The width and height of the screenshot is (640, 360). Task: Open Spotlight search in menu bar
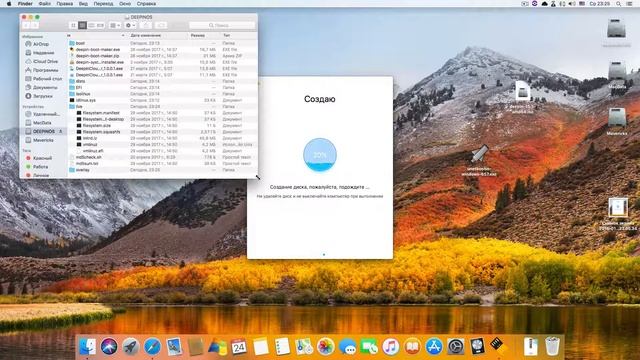(619, 4)
